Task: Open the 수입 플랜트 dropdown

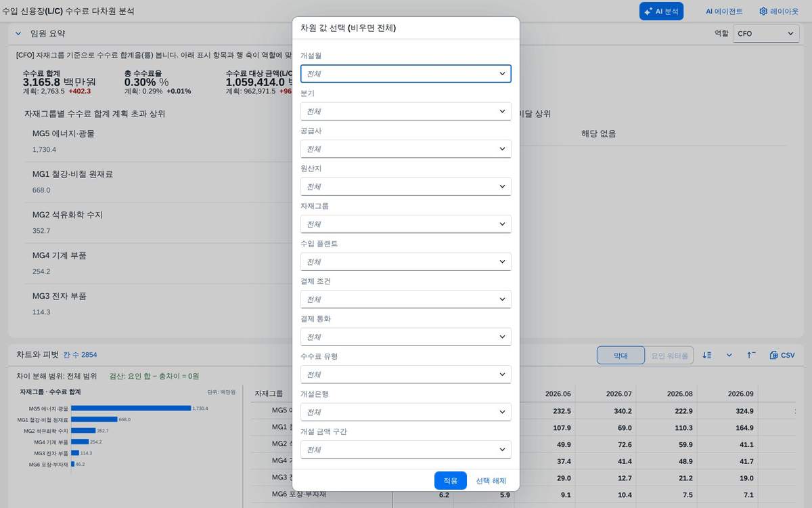Action: click(x=405, y=261)
